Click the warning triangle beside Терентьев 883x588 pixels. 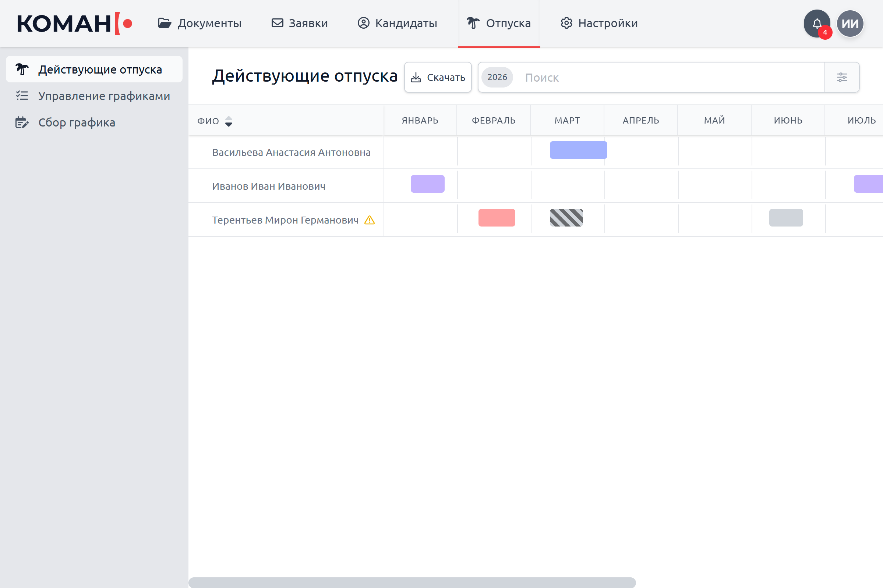(x=369, y=220)
